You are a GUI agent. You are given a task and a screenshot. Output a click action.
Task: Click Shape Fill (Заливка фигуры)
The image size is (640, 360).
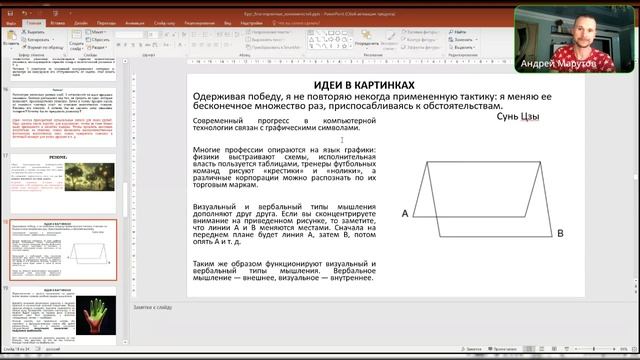click(420, 32)
